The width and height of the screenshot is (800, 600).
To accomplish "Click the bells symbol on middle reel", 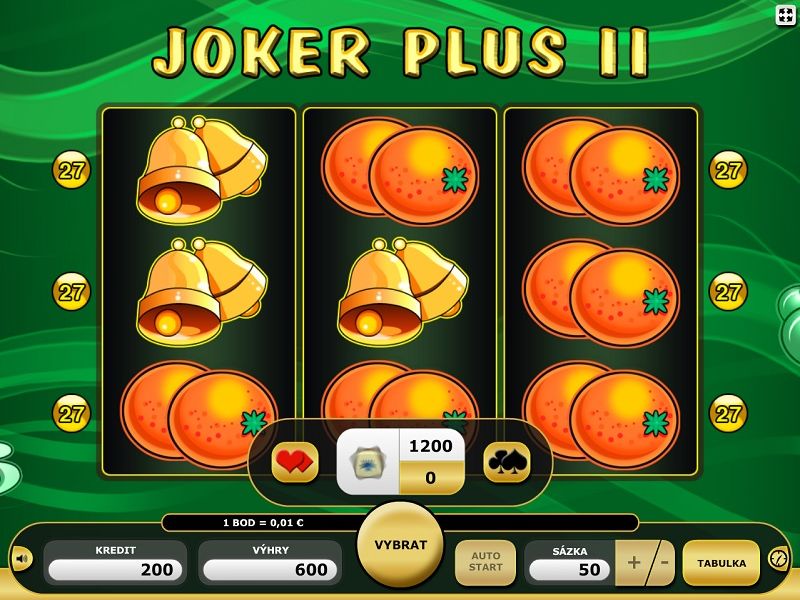I will click(403, 291).
